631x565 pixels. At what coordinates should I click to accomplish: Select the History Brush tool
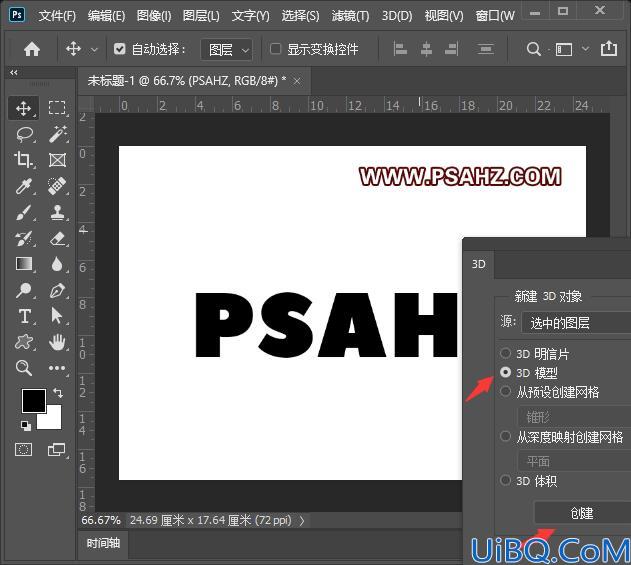click(x=24, y=238)
